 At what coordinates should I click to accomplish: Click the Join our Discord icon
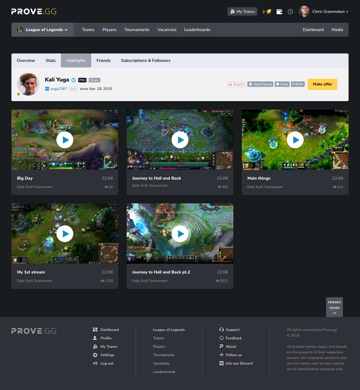click(221, 363)
